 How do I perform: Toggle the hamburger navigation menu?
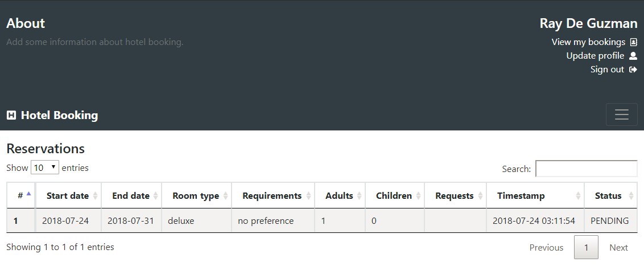coord(621,114)
